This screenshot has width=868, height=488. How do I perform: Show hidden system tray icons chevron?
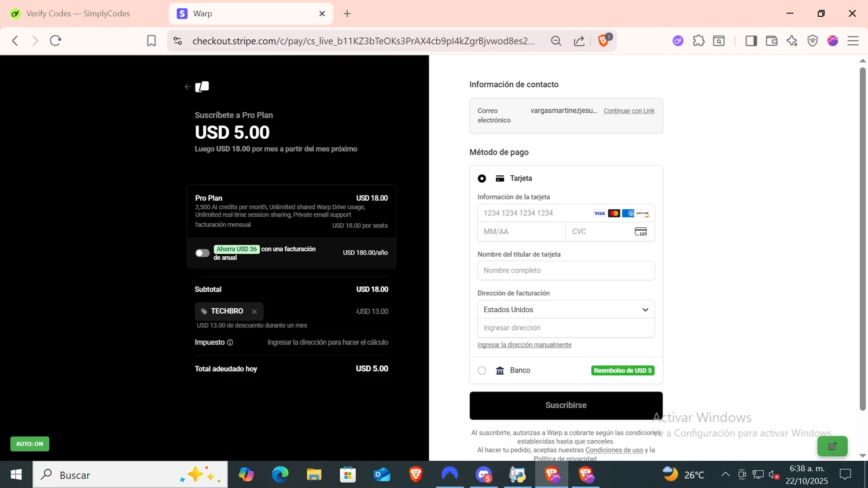point(725,475)
